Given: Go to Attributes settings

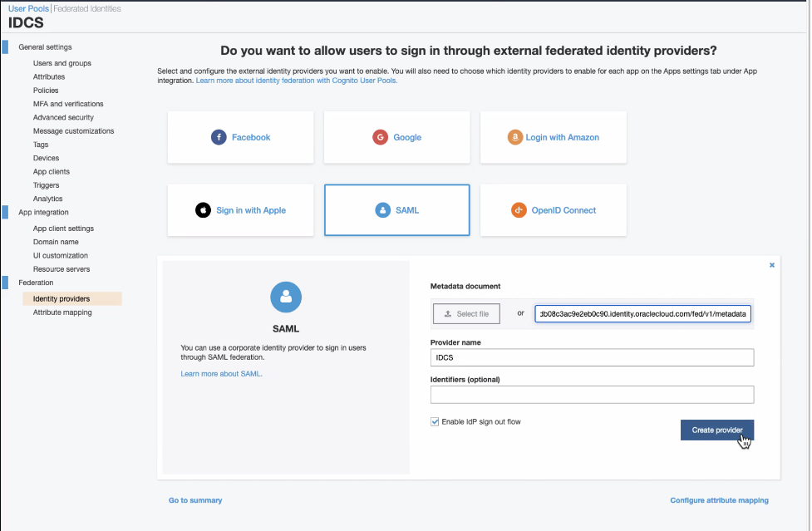Looking at the screenshot, I should coord(49,76).
